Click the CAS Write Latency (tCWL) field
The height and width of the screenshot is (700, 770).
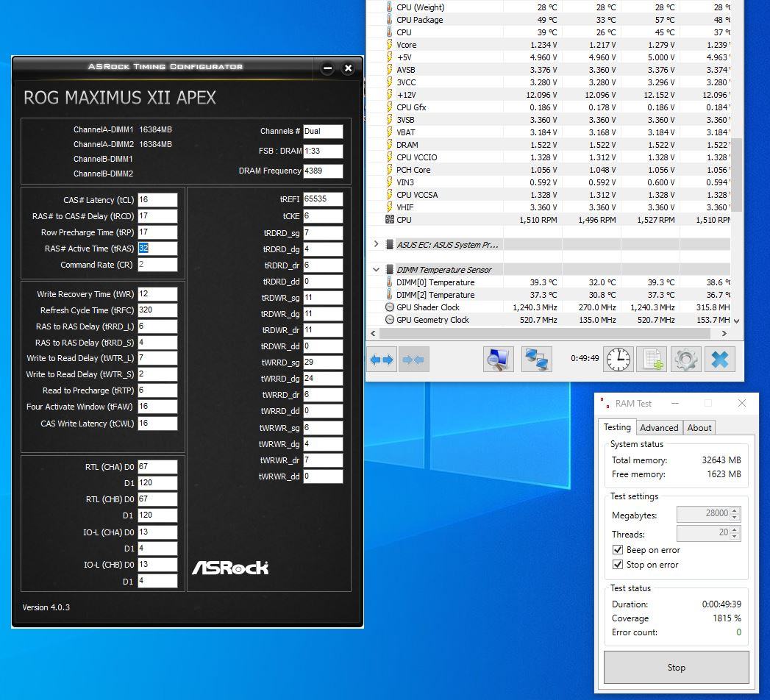click(x=157, y=423)
